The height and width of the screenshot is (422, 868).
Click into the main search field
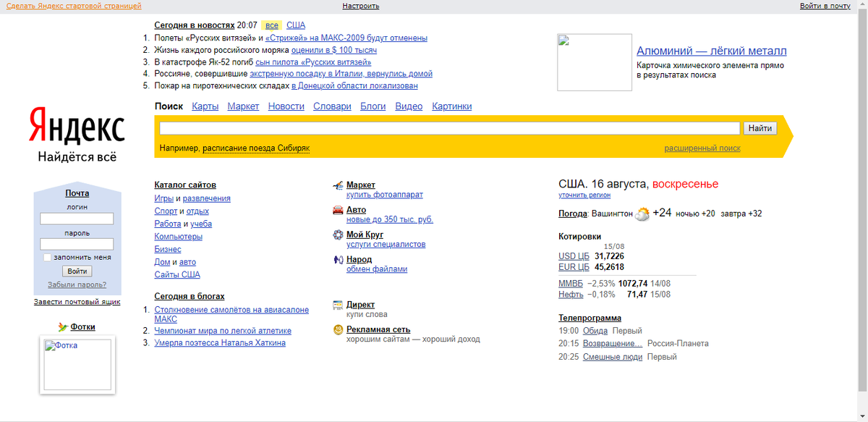pos(450,128)
